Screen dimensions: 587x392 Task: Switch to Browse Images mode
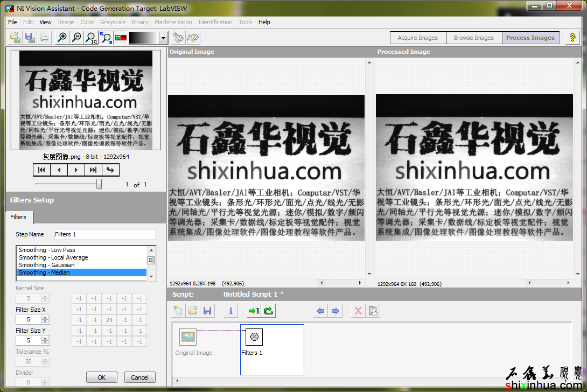tap(474, 38)
